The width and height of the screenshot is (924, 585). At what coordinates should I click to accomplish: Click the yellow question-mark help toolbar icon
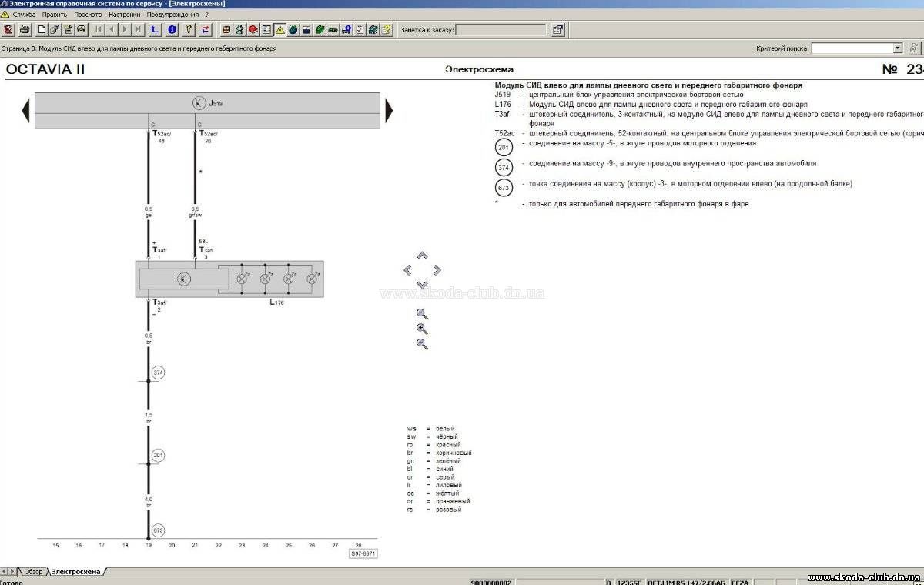(x=385, y=30)
